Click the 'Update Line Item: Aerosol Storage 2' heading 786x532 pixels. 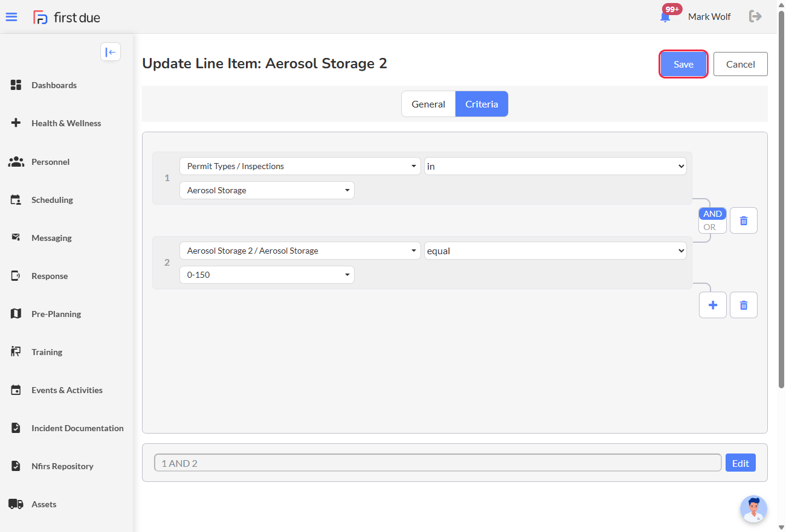[265, 63]
